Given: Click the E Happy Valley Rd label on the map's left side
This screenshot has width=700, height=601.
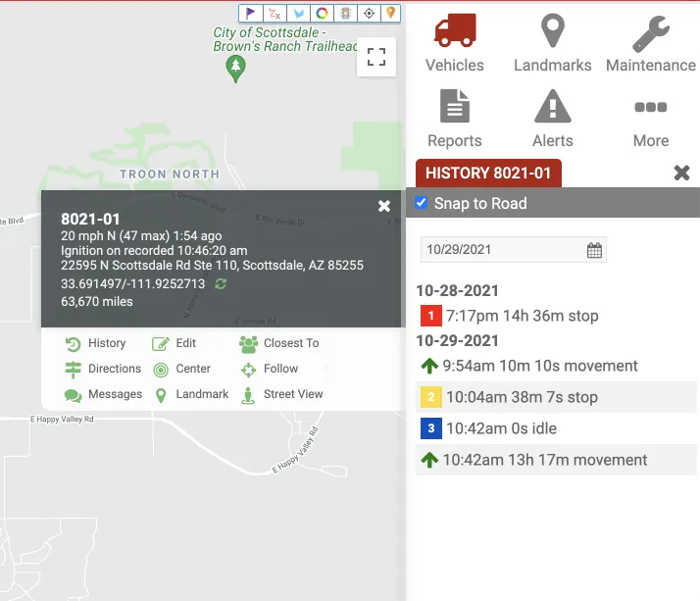Looking at the screenshot, I should 62,419.
